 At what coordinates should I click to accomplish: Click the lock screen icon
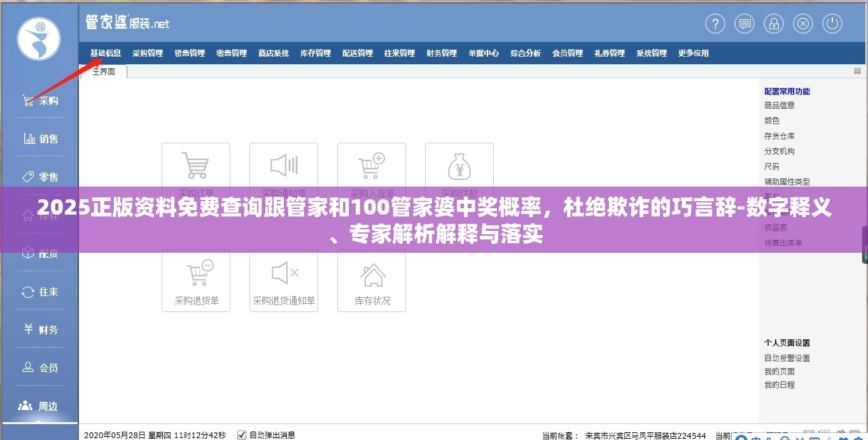pos(774,24)
